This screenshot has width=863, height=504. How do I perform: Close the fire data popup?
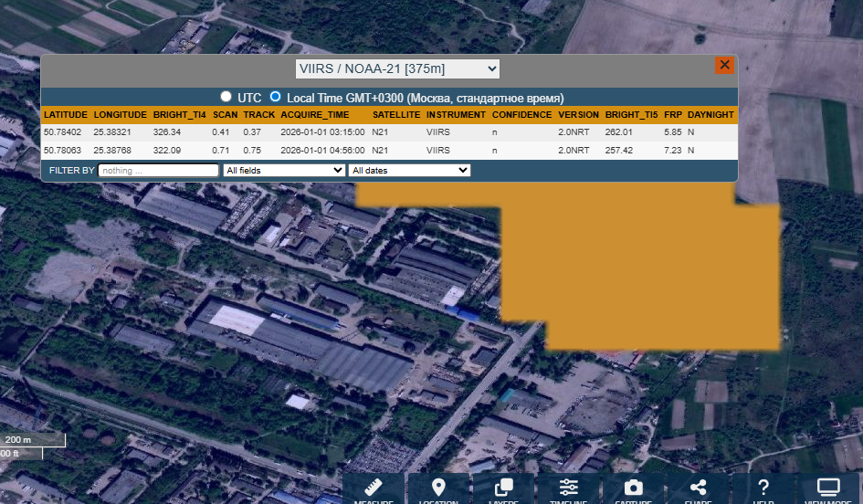pyautogui.click(x=724, y=65)
